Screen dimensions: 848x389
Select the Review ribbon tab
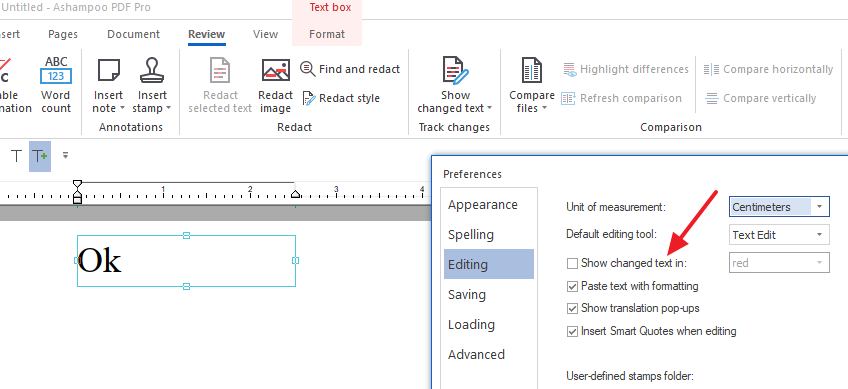[207, 34]
